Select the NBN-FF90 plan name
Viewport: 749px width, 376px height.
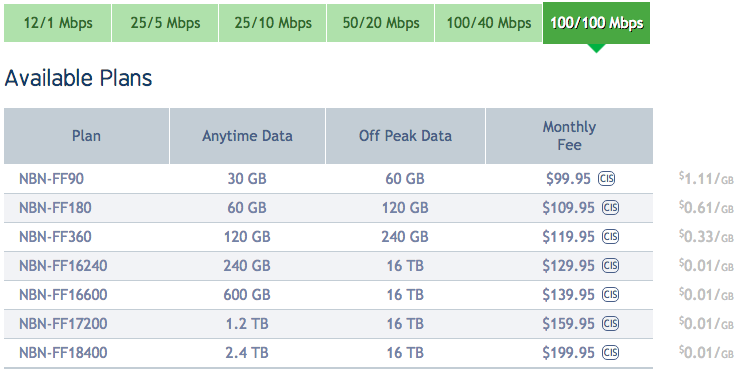51,179
